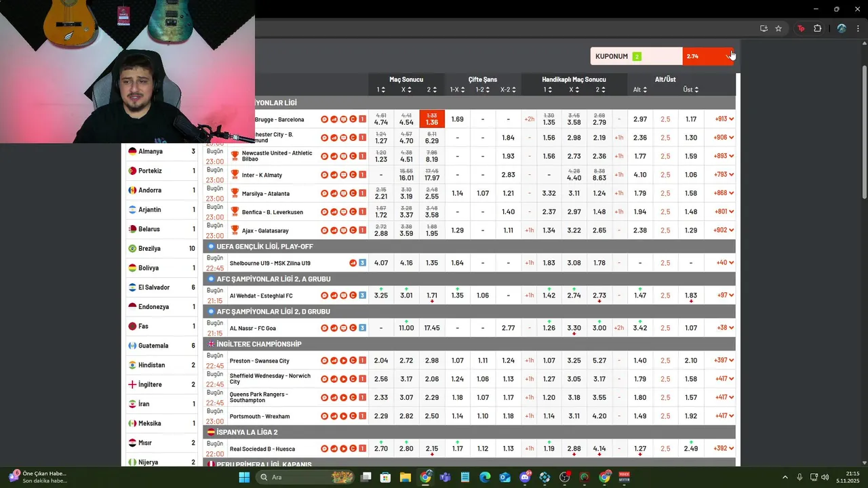Image resolution: width=868 pixels, height=488 pixels.
Task: Click the taskbar clock showing 21:15
Action: (x=847, y=477)
